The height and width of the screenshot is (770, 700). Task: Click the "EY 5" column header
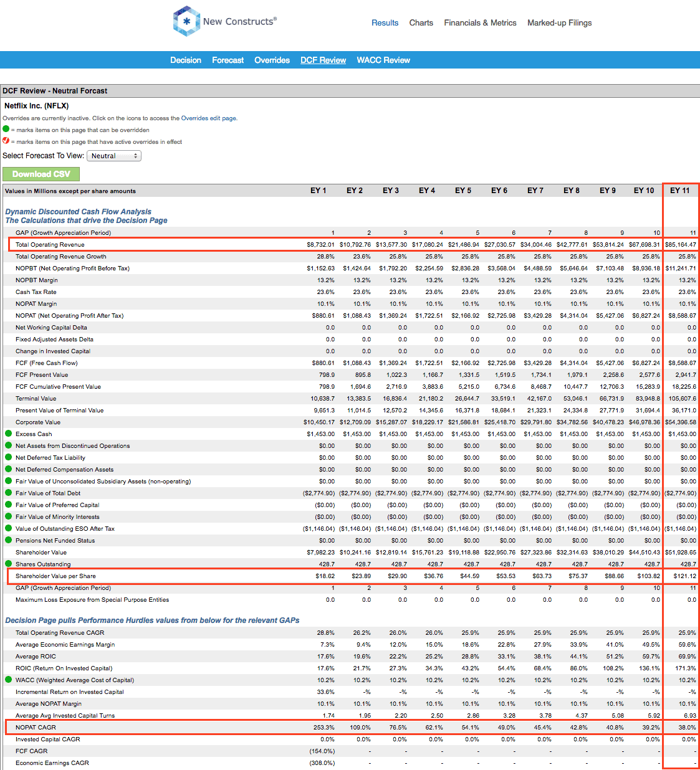click(463, 191)
